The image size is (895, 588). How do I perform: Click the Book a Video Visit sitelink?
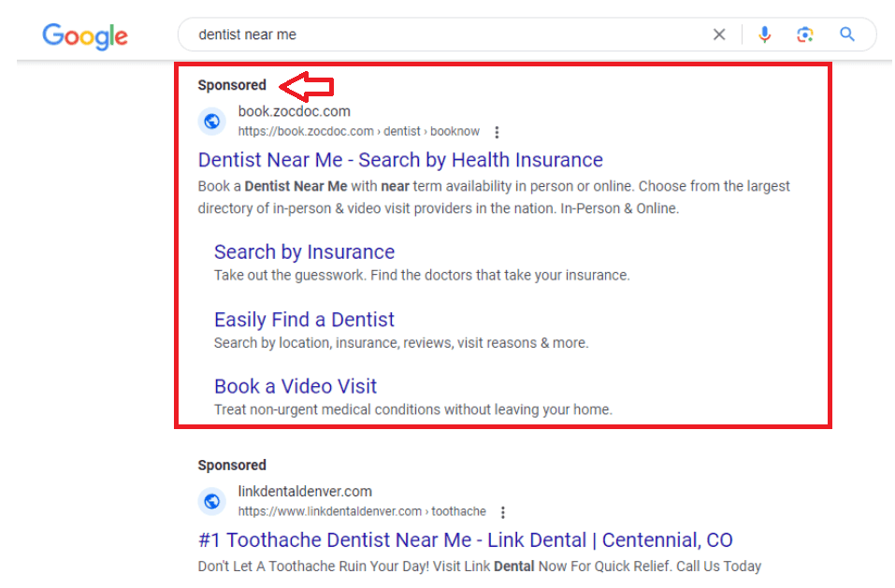coord(296,386)
